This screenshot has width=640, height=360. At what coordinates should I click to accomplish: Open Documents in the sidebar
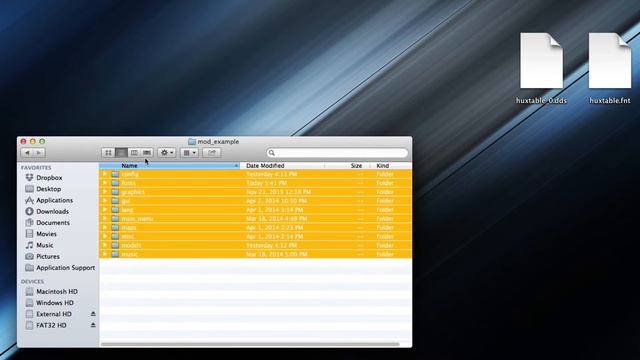(53, 223)
